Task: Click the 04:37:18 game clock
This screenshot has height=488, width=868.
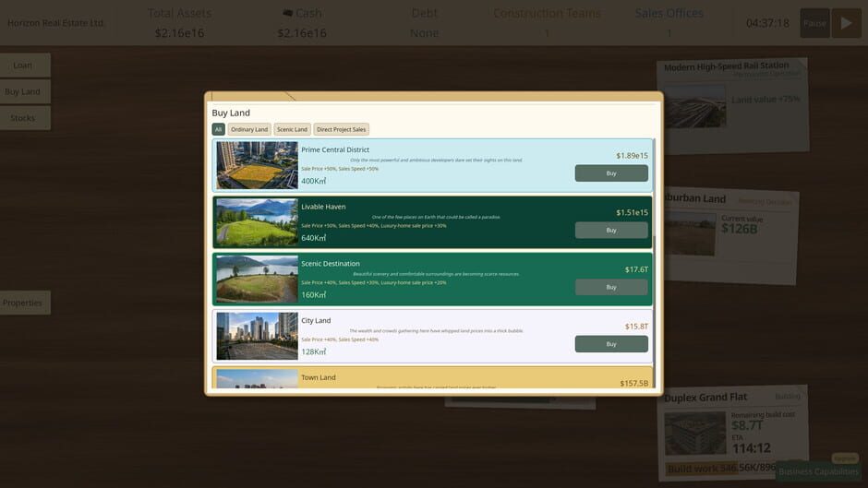Action: pos(767,23)
